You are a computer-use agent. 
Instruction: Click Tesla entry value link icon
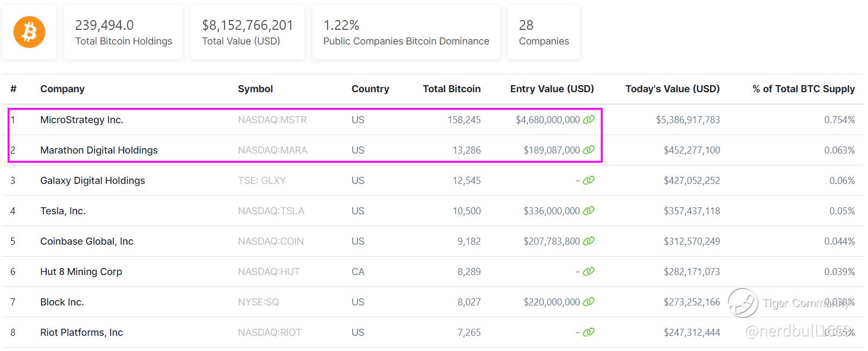pyautogui.click(x=589, y=210)
